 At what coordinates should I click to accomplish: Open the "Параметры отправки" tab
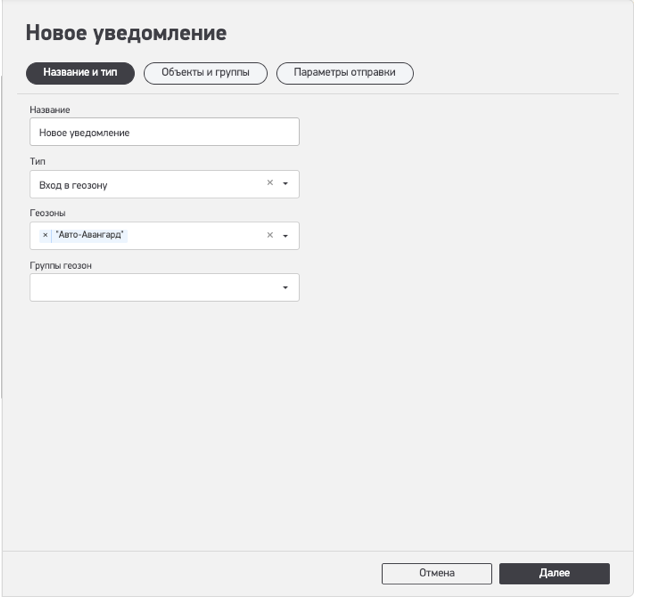click(344, 73)
